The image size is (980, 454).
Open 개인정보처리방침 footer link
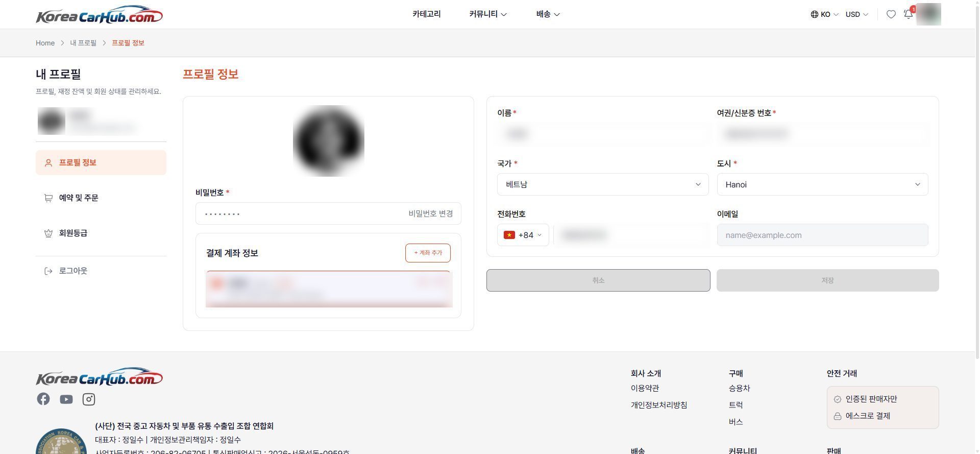pos(659,405)
